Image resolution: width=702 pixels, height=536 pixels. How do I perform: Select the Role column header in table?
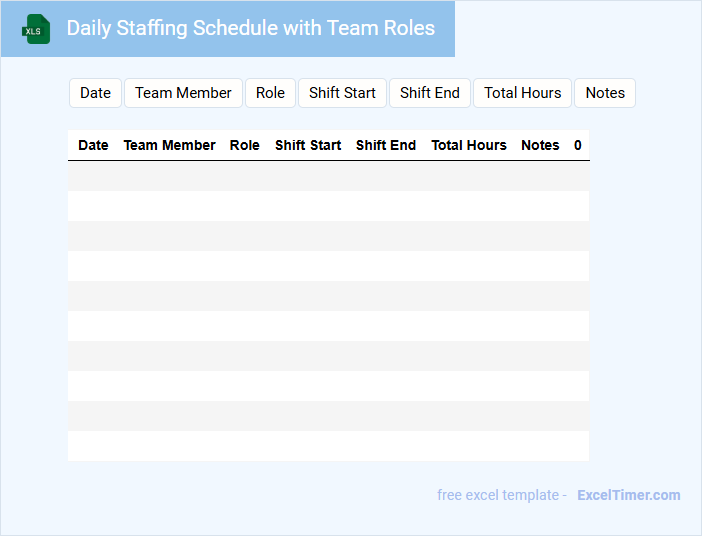(244, 145)
